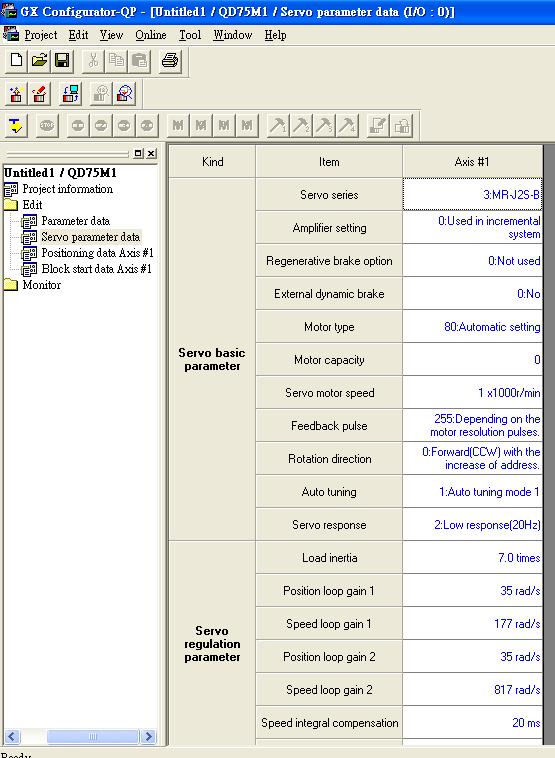Viewport: 555px width, 758px height.
Task: Click the greyed module inspect icon
Action: point(102,94)
